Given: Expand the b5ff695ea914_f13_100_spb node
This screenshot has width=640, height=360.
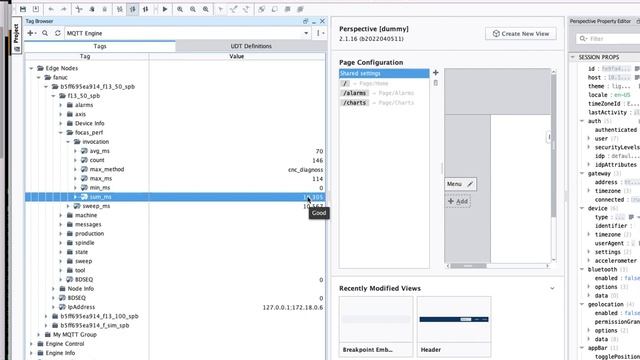Looking at the screenshot, I should (x=46, y=316).
